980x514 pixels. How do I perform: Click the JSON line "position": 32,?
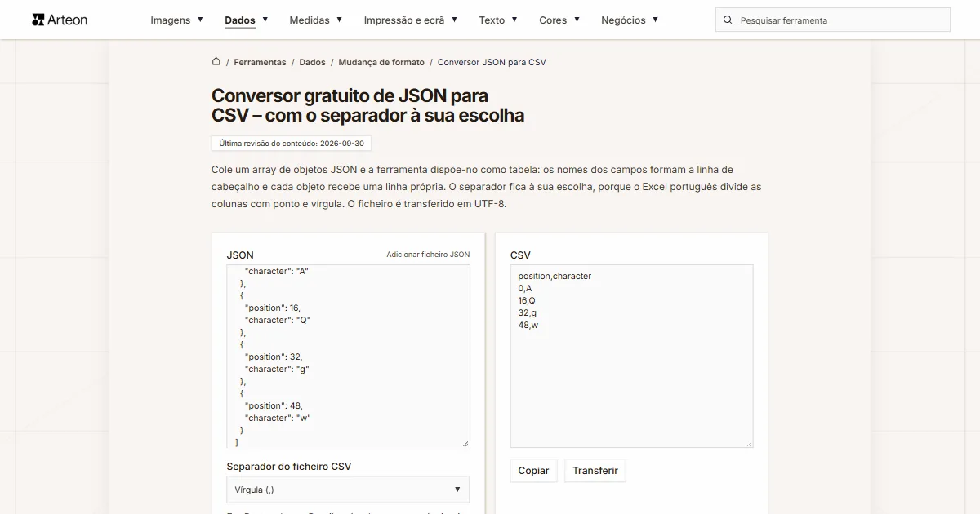pos(274,357)
